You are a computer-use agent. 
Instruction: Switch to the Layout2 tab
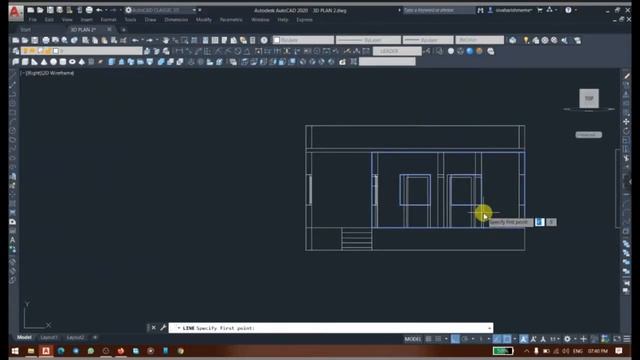pos(75,338)
